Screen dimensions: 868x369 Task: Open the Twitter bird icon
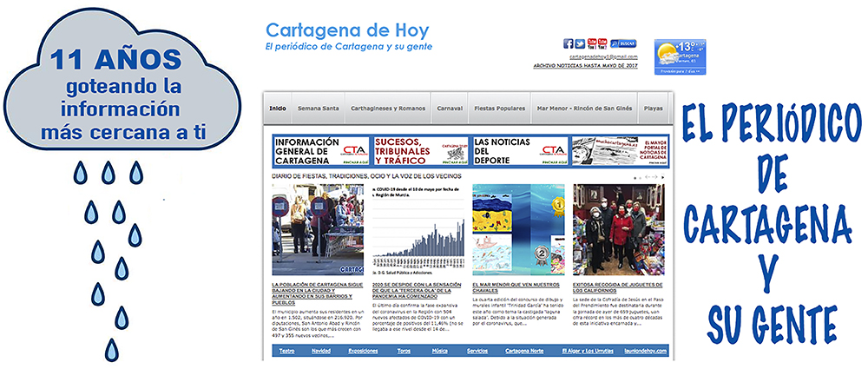[580, 43]
